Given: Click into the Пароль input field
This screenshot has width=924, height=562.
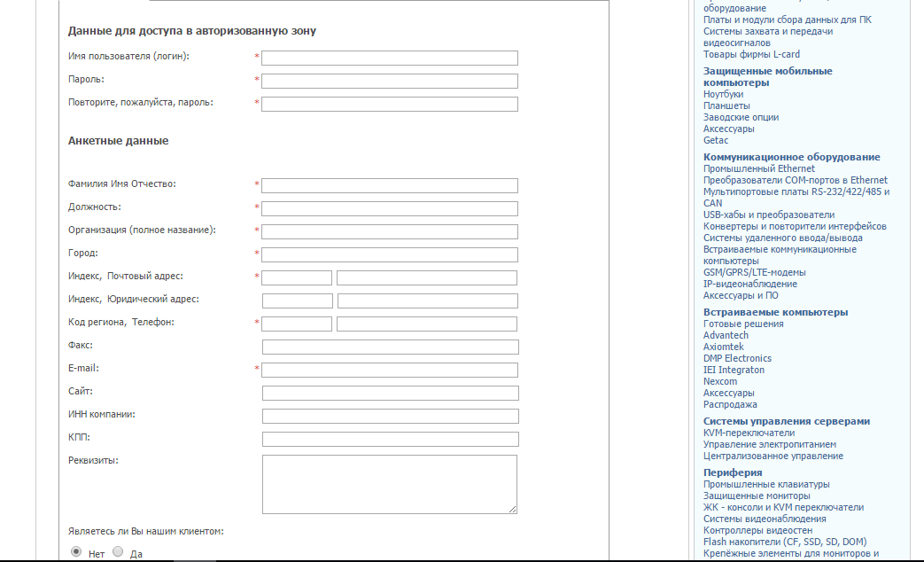Looking at the screenshot, I should pyautogui.click(x=390, y=81).
